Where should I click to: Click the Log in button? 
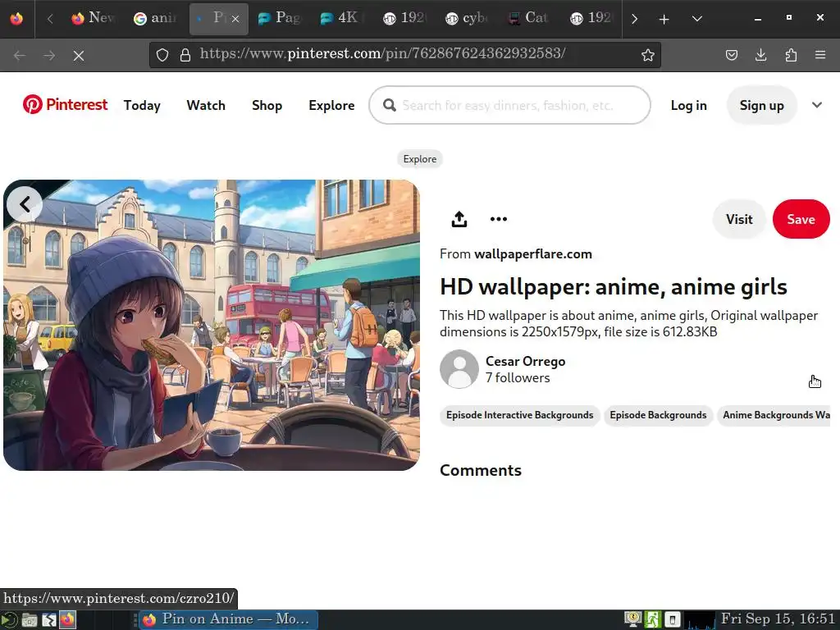tap(688, 105)
